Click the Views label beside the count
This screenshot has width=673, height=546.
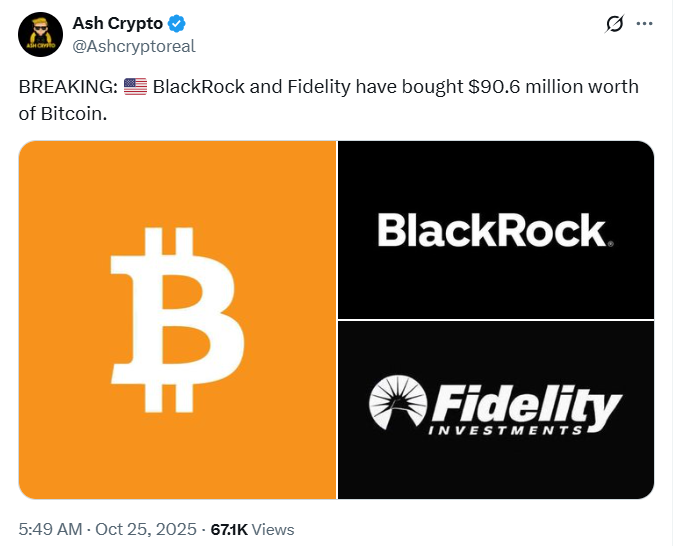point(274,528)
